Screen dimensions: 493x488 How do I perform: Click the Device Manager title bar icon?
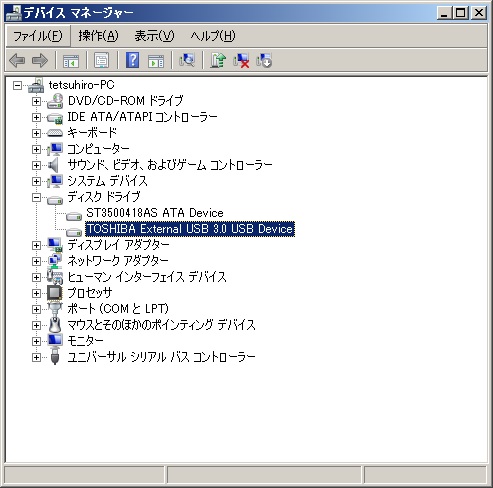(13, 13)
